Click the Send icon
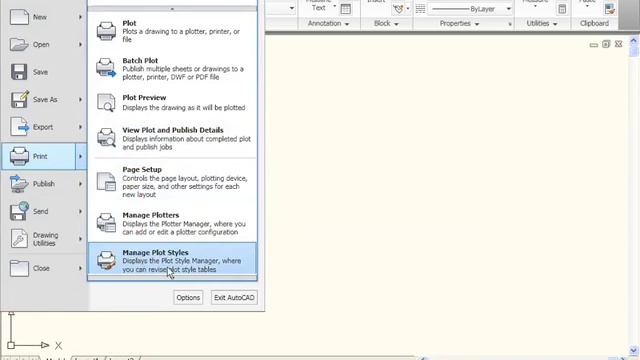This screenshot has width=640, height=360. 20,211
